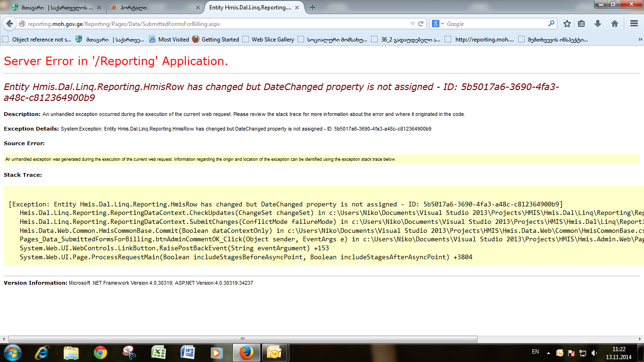The height and width of the screenshot is (362, 644).
Task: Switch to the პორტალი tab
Action: [151, 8]
